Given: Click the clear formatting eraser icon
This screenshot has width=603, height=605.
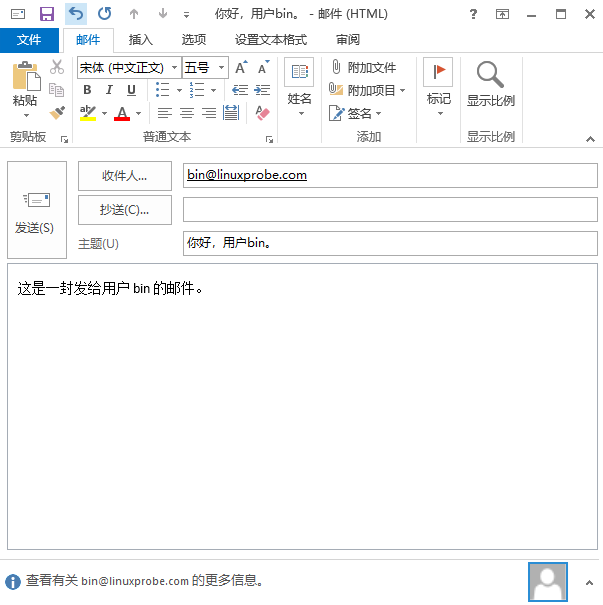Looking at the screenshot, I should pyautogui.click(x=263, y=114).
